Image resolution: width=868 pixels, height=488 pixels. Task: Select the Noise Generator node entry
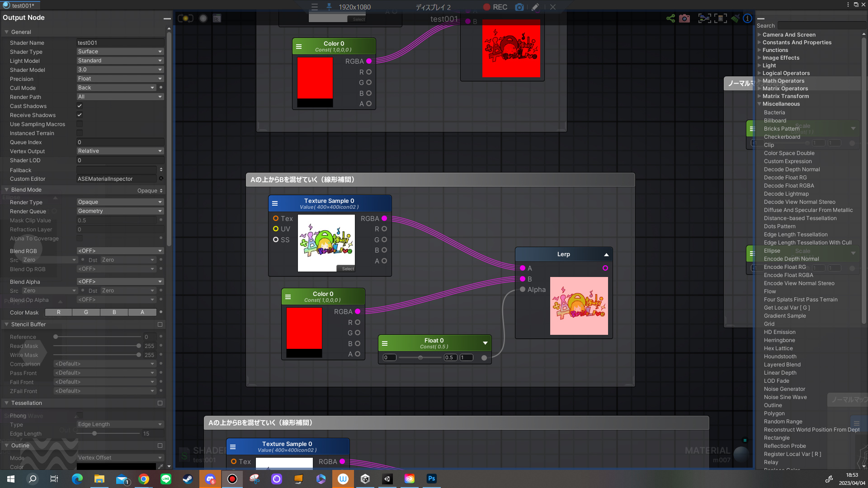784,389
